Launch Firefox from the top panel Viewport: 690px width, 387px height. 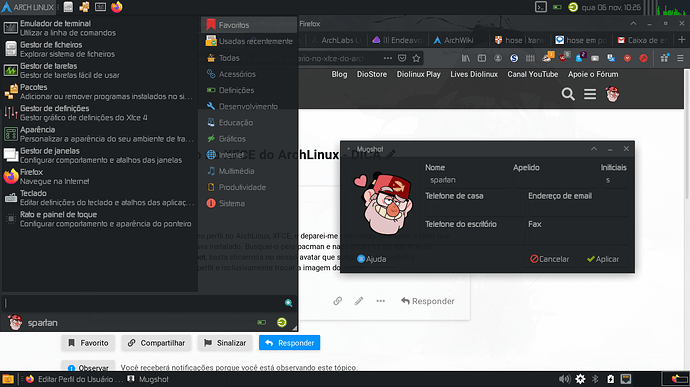tap(117, 7)
